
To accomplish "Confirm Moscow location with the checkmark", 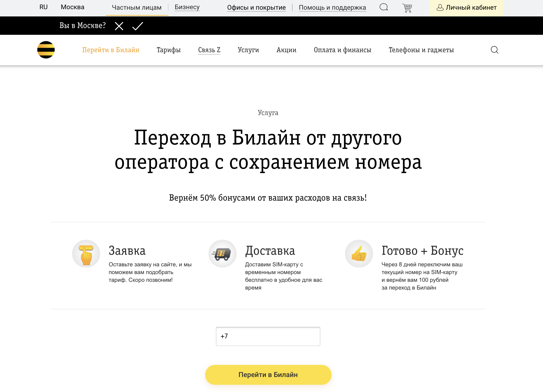I will point(137,26).
